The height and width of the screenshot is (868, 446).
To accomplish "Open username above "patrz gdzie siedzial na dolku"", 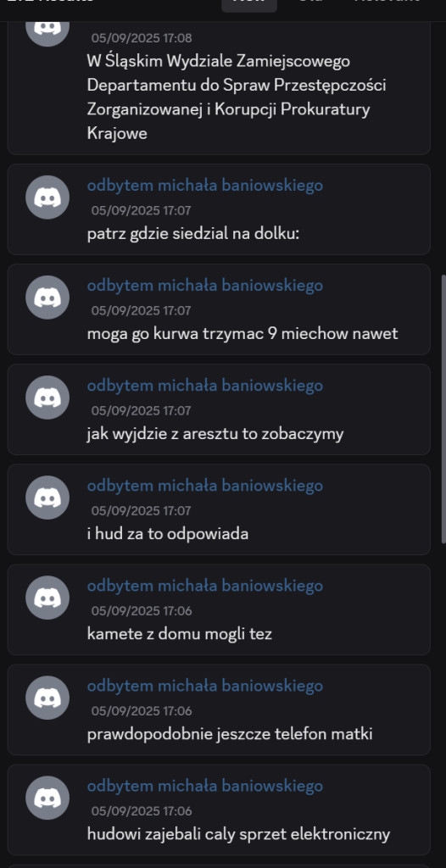I will [205, 186].
